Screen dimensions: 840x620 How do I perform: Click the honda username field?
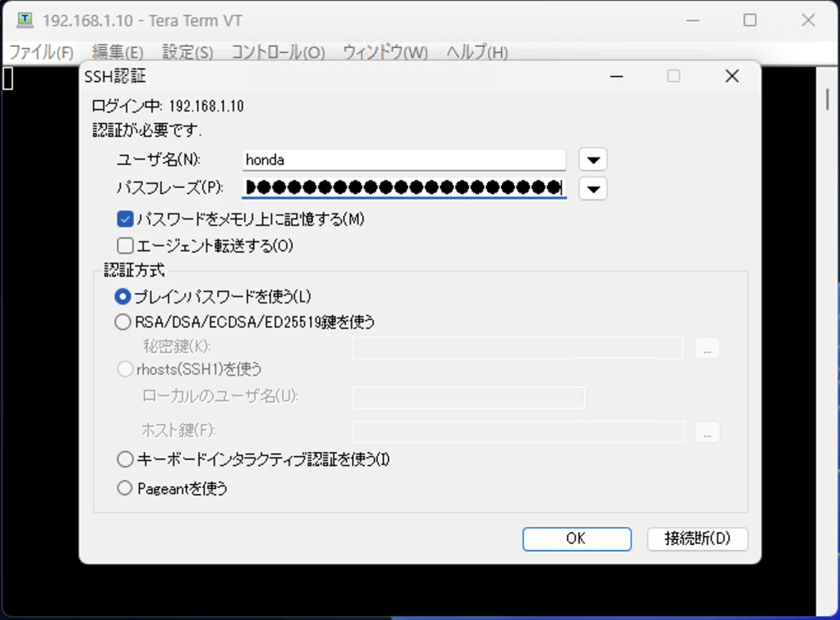click(x=403, y=160)
